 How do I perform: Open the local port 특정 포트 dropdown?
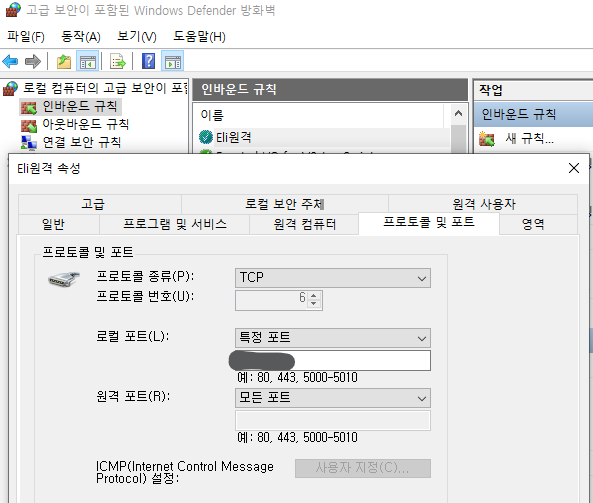(333, 338)
